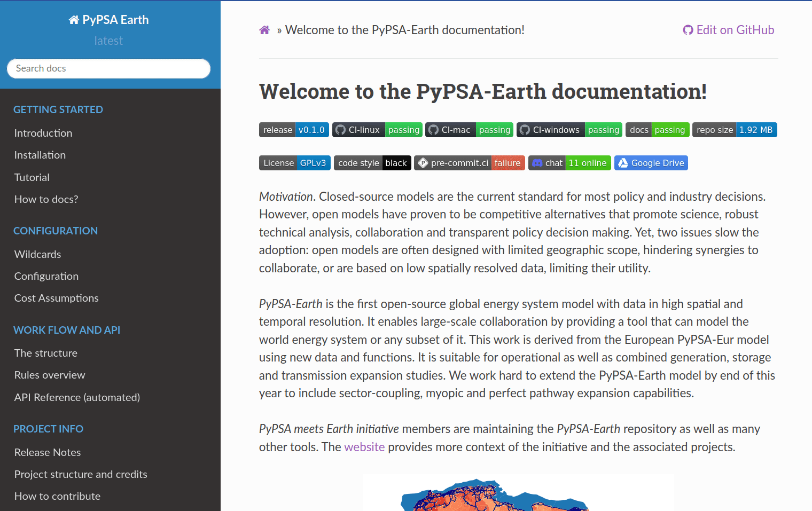Open API Reference (automated) page
The height and width of the screenshot is (511, 812).
[77, 397]
